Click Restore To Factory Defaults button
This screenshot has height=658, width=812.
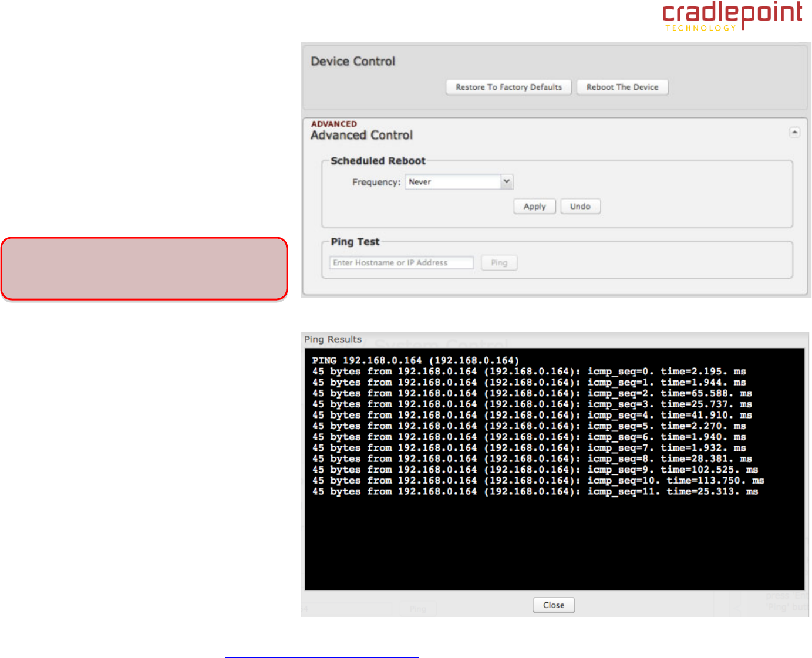[508, 87]
